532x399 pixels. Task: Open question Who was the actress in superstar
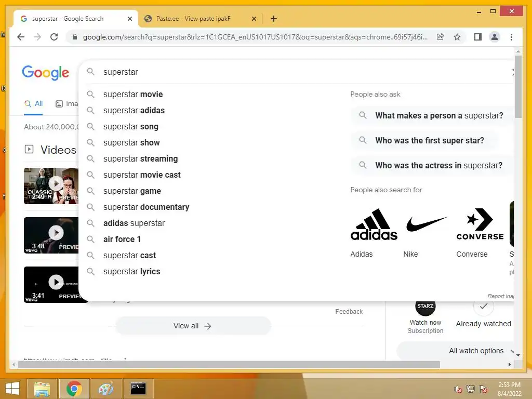432,166
